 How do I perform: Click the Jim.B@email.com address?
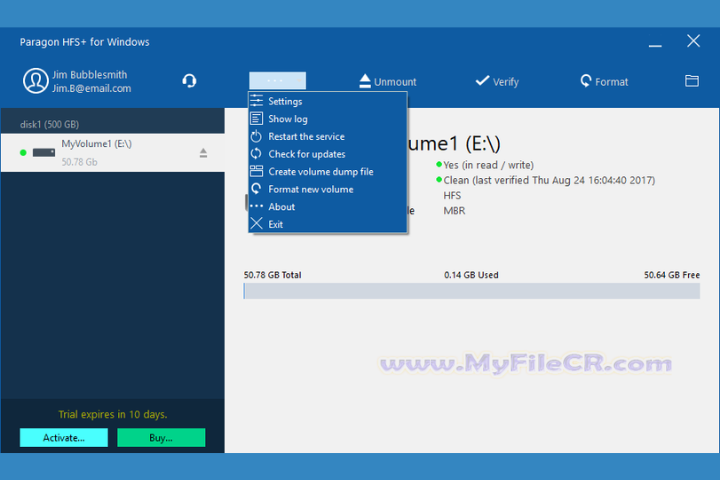pos(91,88)
